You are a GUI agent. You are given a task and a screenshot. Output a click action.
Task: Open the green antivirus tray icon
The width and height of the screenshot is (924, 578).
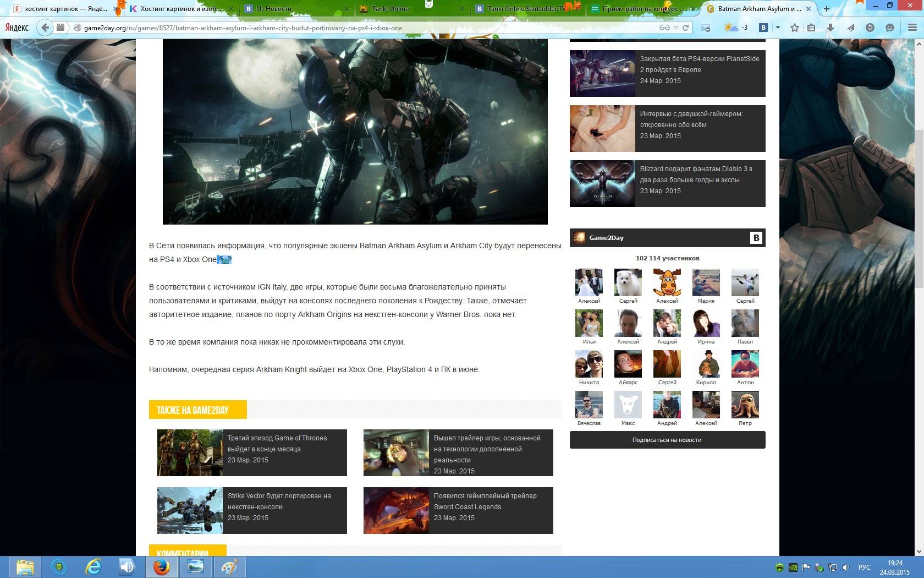click(x=779, y=568)
